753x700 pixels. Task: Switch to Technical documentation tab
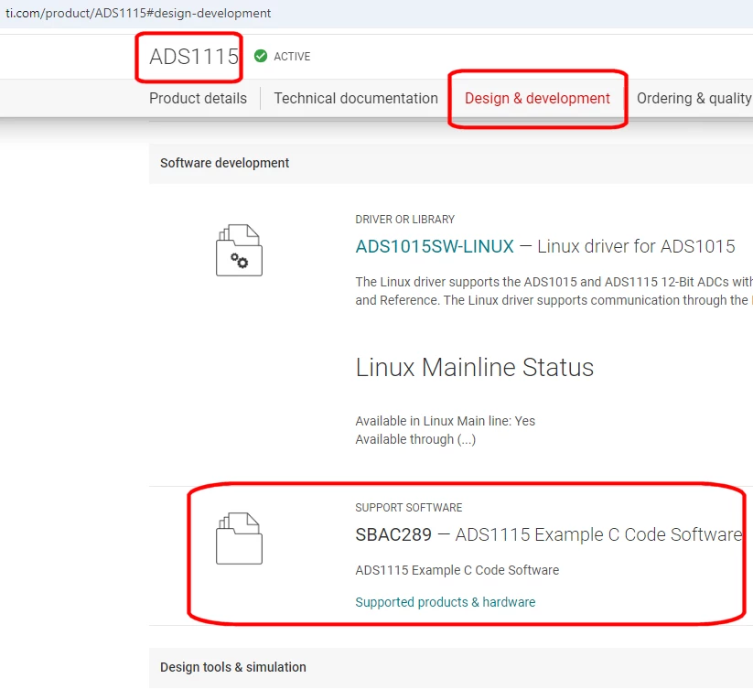[356, 98]
